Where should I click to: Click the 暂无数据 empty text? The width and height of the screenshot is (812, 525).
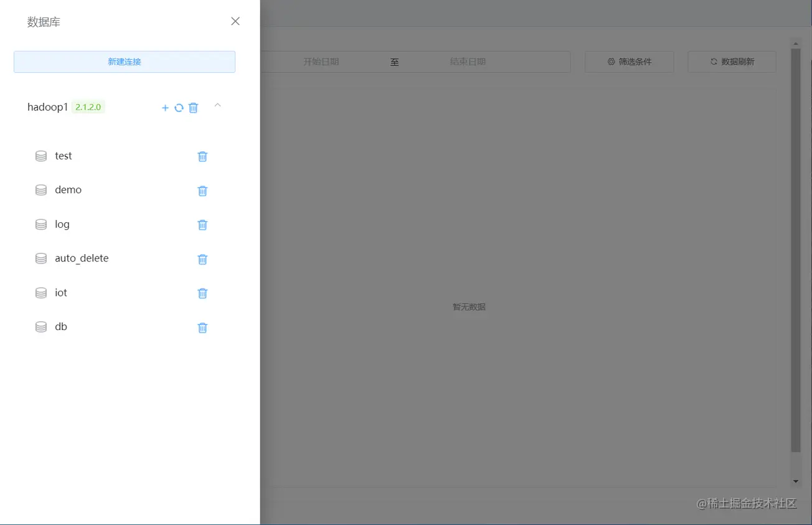tap(469, 307)
